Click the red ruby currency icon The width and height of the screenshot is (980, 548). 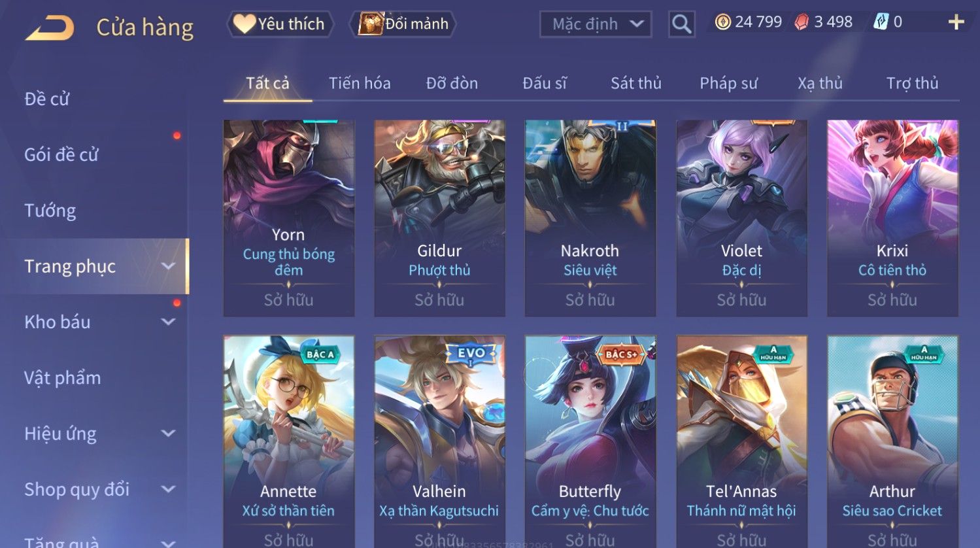tap(802, 22)
